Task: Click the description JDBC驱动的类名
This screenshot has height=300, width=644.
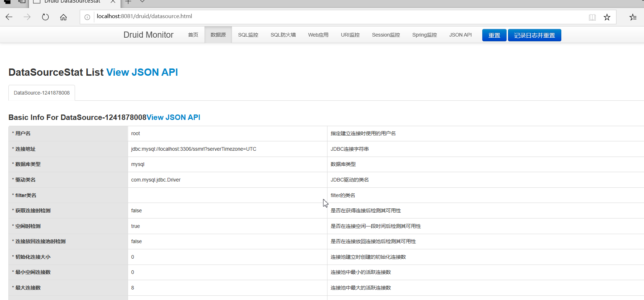Action: [x=350, y=180]
